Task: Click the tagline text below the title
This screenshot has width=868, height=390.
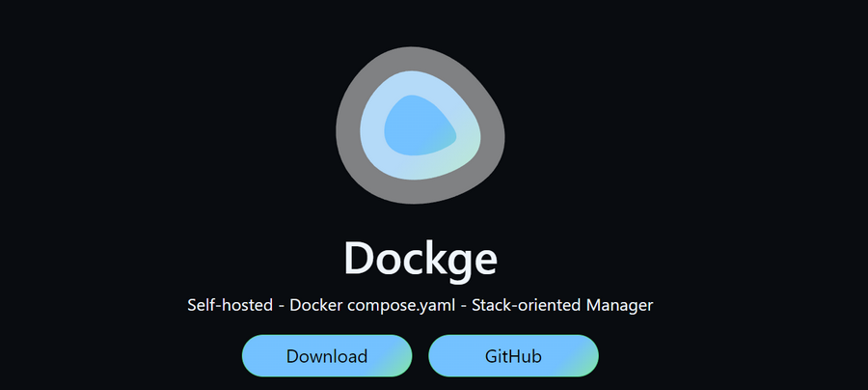Action: coord(420,305)
